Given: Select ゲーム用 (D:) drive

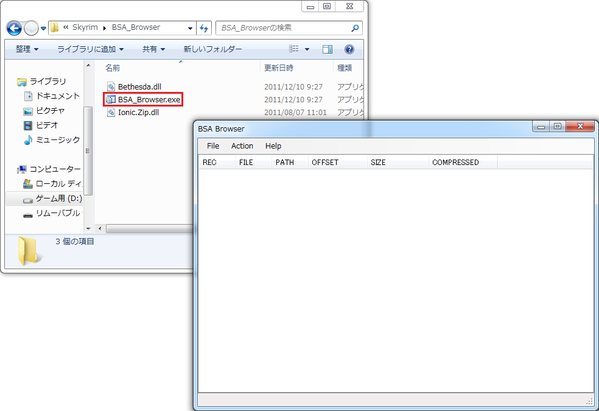Looking at the screenshot, I should pos(52,198).
